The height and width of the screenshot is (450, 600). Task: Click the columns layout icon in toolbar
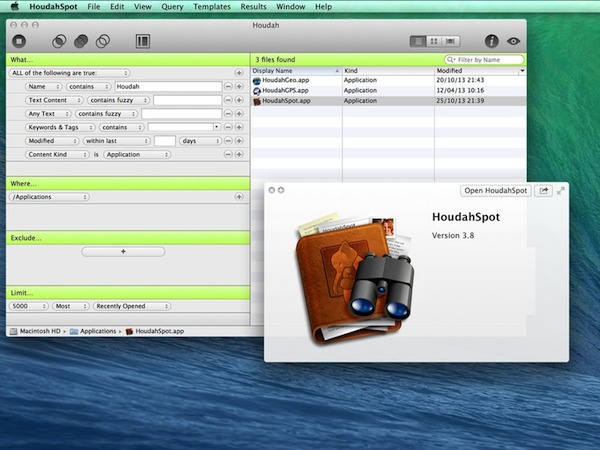coord(142,41)
